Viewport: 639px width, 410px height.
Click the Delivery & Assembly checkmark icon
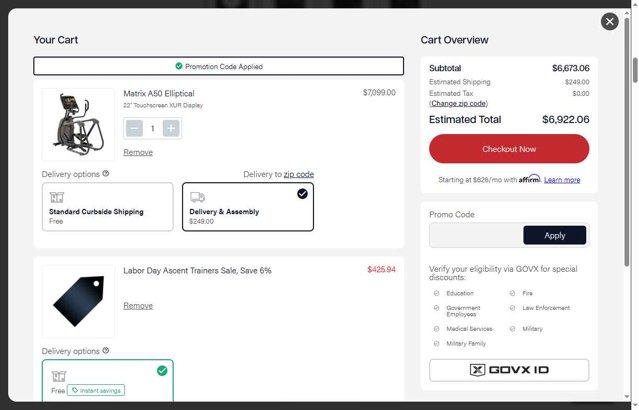tap(302, 194)
